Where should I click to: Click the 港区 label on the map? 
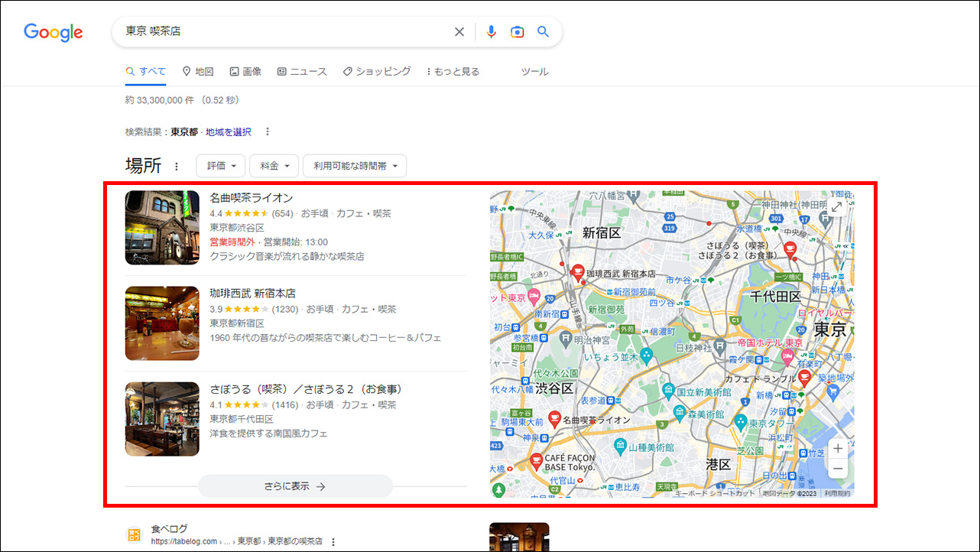719,464
